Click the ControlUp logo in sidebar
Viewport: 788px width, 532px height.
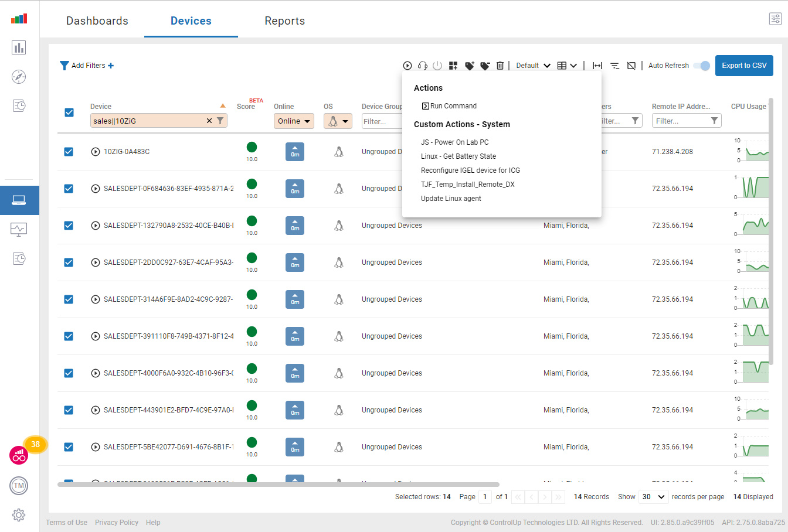tap(19, 19)
